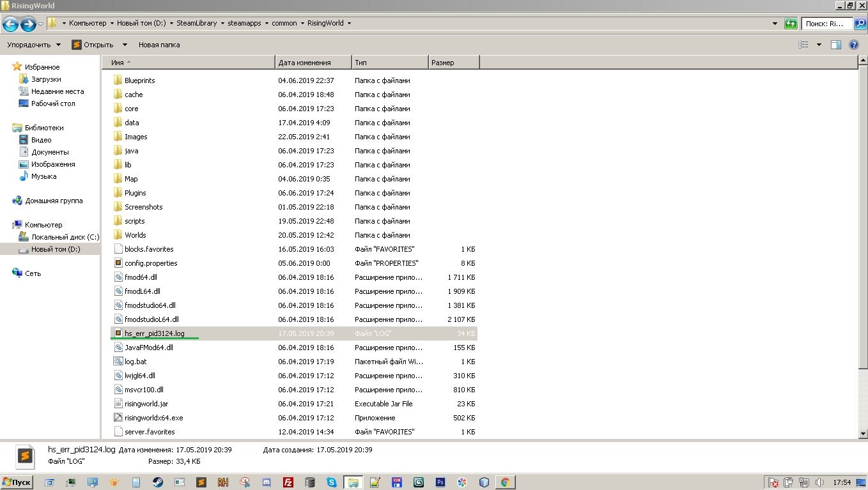Select Рабочий стол in the navigation pane
This screenshot has width=868, height=490.
(53, 103)
